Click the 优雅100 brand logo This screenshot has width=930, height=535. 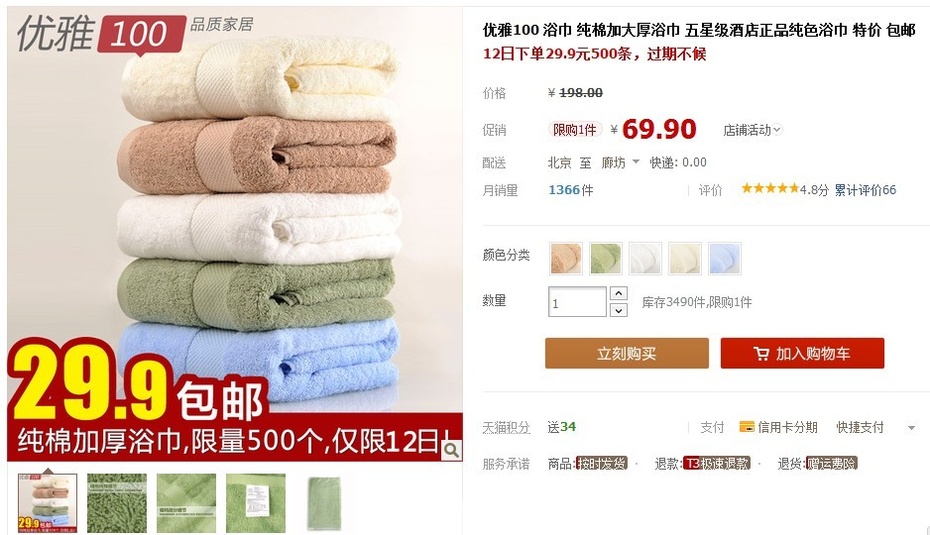tap(101, 34)
